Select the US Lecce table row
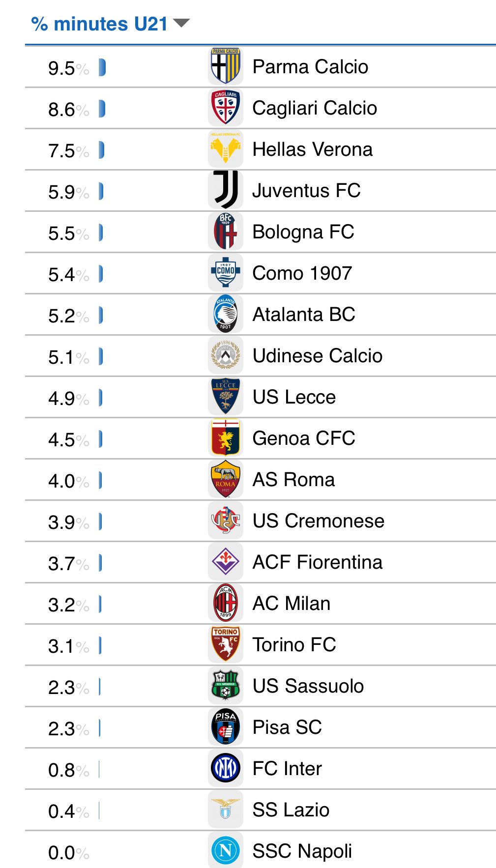 [x=295, y=397]
